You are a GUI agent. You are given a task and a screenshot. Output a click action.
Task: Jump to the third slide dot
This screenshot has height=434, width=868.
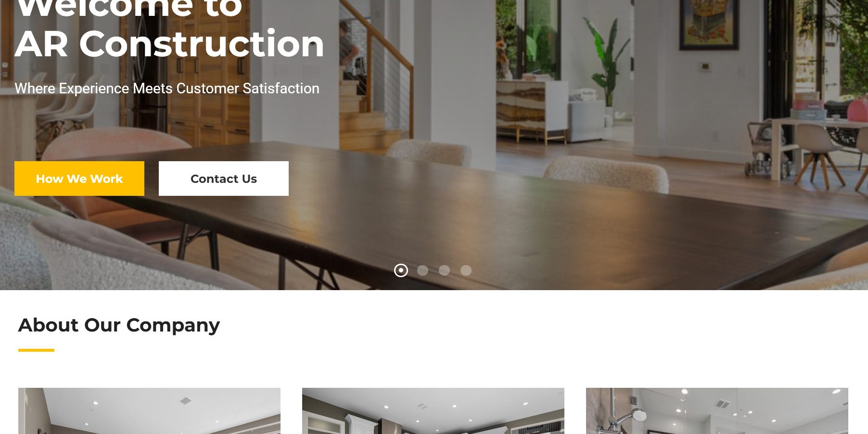[444, 270]
